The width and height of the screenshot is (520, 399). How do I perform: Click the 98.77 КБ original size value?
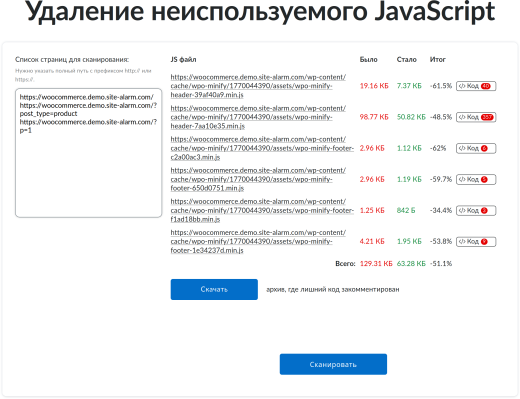(374, 117)
